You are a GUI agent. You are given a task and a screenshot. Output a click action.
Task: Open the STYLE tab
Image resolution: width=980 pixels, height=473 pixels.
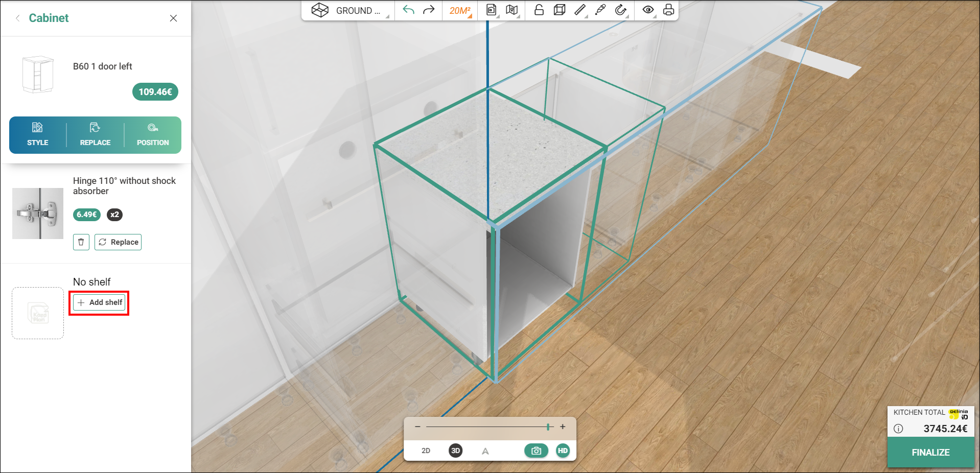tap(38, 135)
